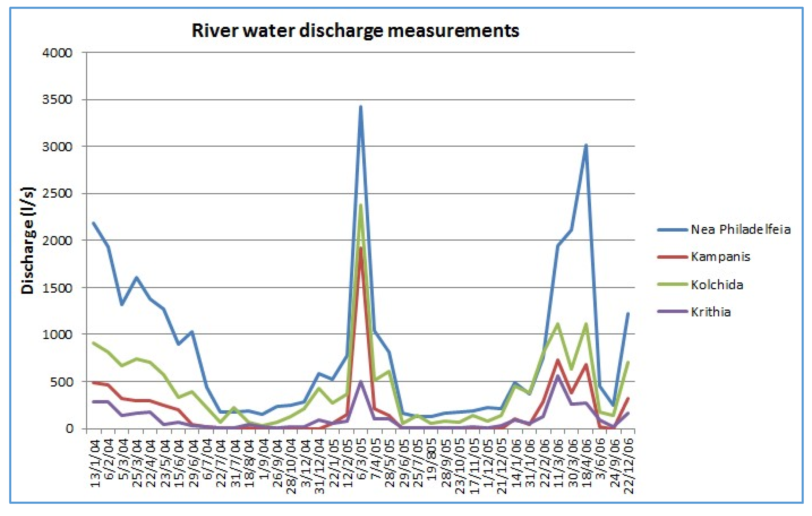Click the 2500 y-axis label
The height and width of the screenshot is (516, 812).
57,194
